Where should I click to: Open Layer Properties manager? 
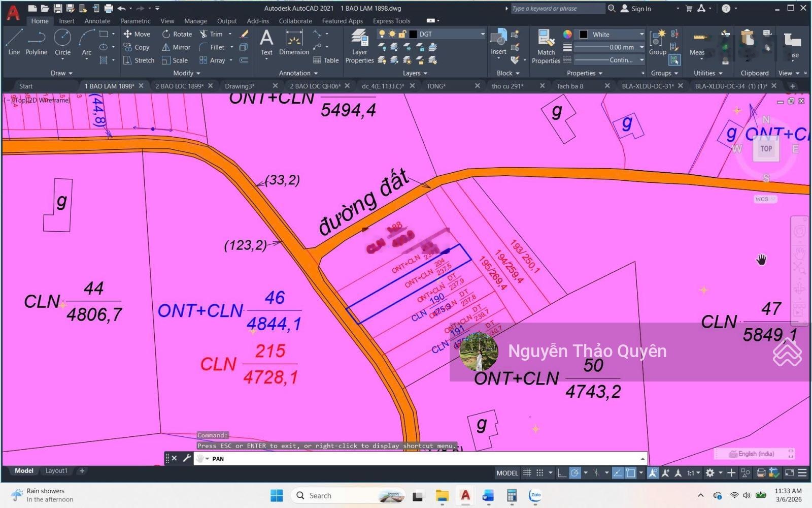pyautogui.click(x=359, y=46)
